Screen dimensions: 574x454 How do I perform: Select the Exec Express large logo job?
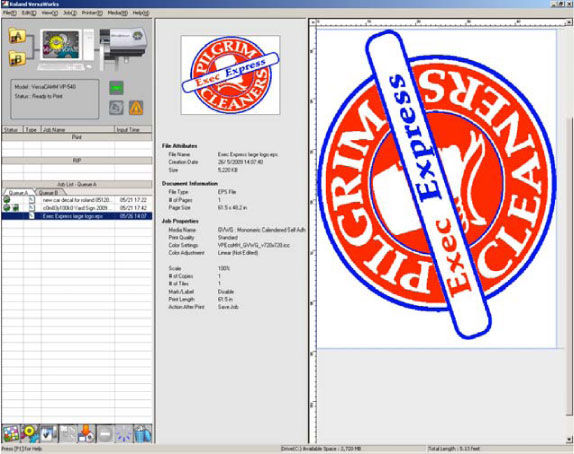coord(77,216)
